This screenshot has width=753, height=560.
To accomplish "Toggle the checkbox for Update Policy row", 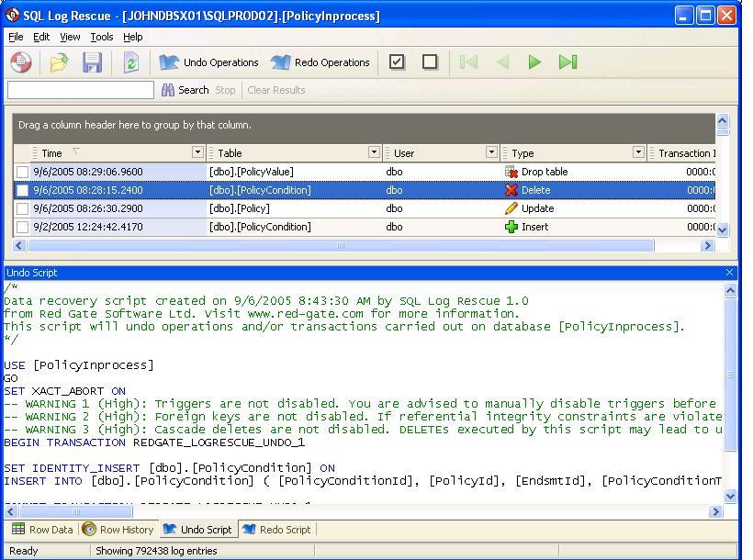I will tap(23, 208).
